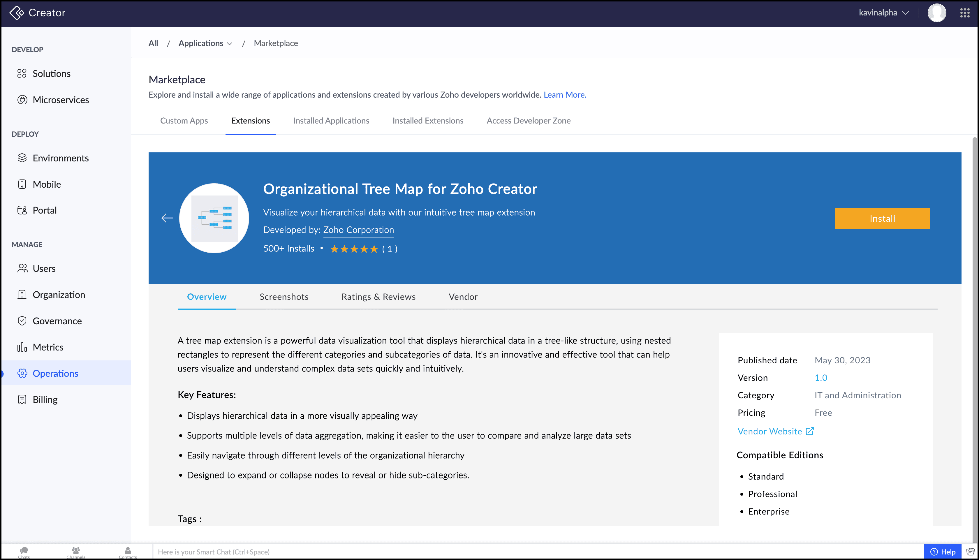Click the back arrow in extension banner
Viewport: 979px width, 560px height.
[167, 218]
